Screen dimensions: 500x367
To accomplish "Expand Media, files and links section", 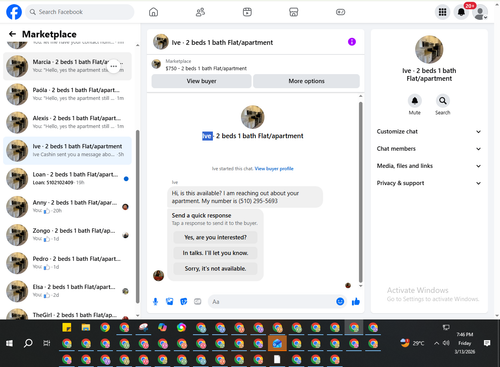I will click(x=429, y=166).
